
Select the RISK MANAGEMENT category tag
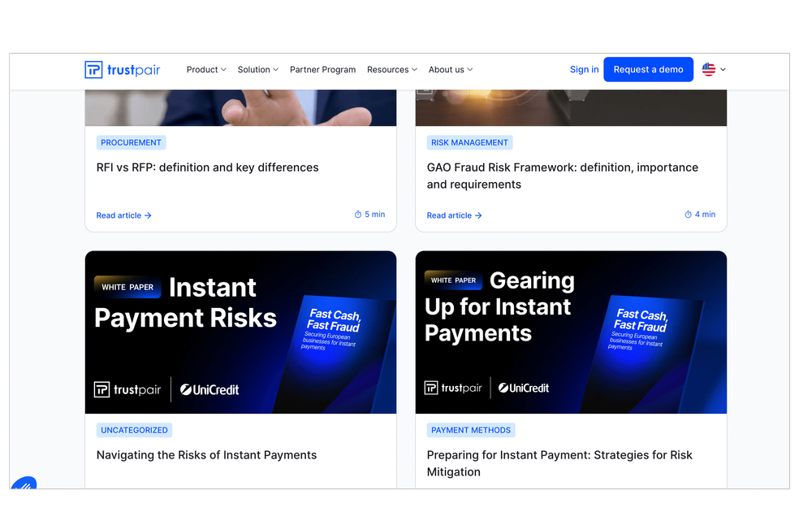click(469, 142)
